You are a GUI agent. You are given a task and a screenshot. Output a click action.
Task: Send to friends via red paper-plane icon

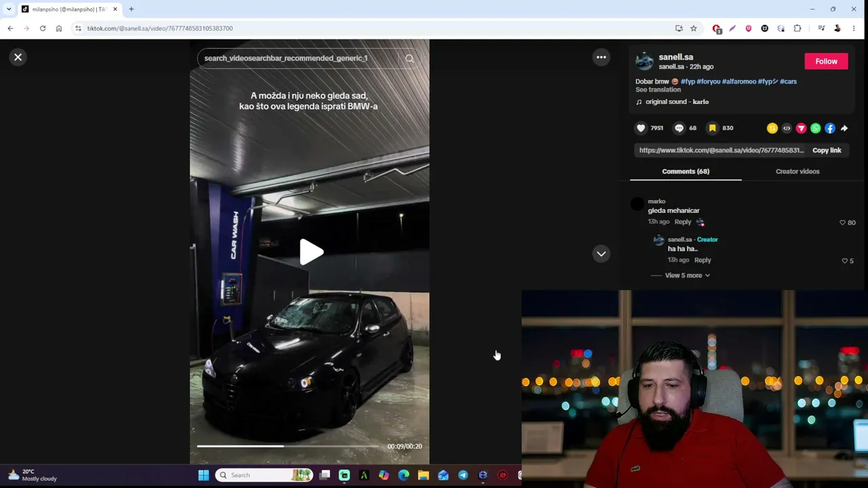point(801,128)
